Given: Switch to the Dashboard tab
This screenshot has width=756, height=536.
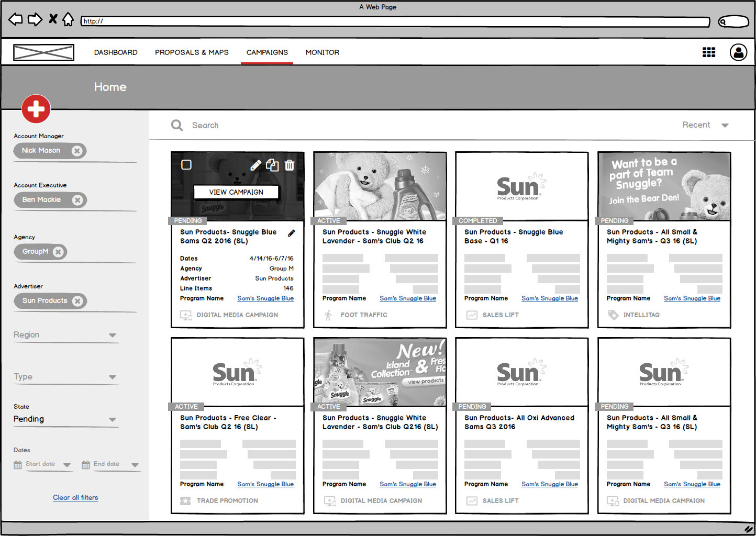Looking at the screenshot, I should pos(116,52).
